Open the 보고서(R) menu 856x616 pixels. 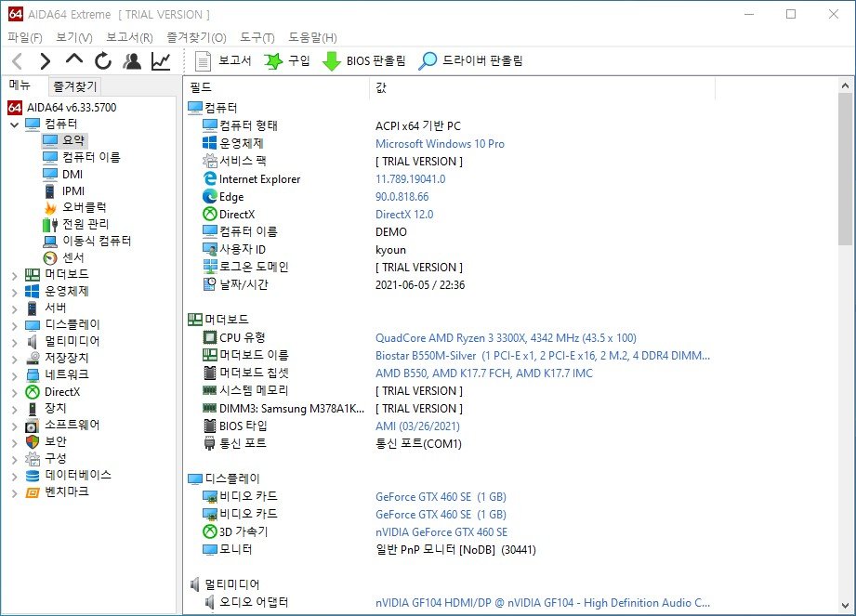click(129, 38)
